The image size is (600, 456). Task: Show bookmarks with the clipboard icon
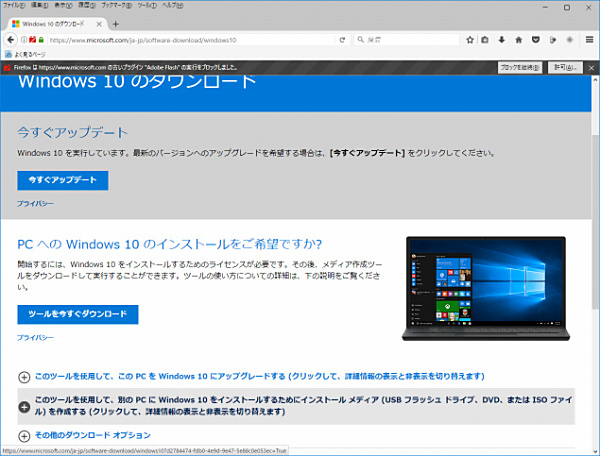coord(485,40)
